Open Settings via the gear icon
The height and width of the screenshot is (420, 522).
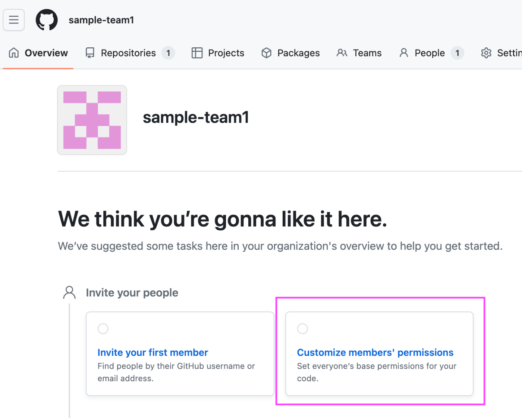[486, 53]
